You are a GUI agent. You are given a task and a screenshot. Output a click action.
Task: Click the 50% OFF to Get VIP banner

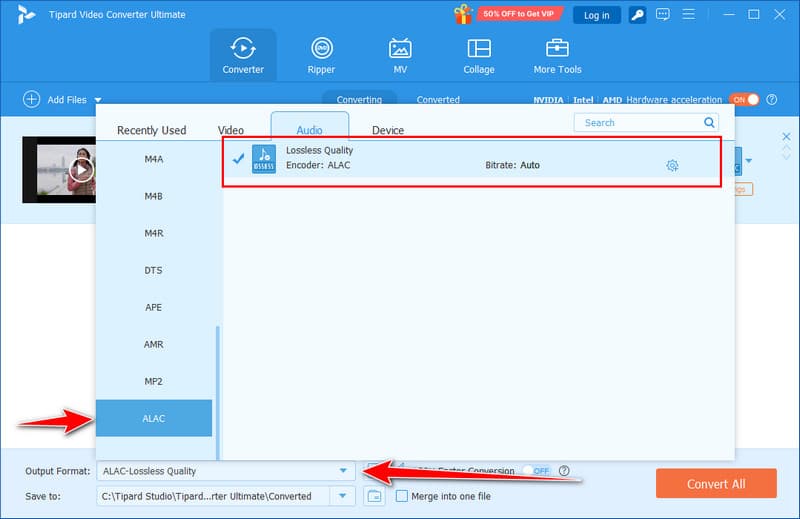pyautogui.click(x=518, y=14)
